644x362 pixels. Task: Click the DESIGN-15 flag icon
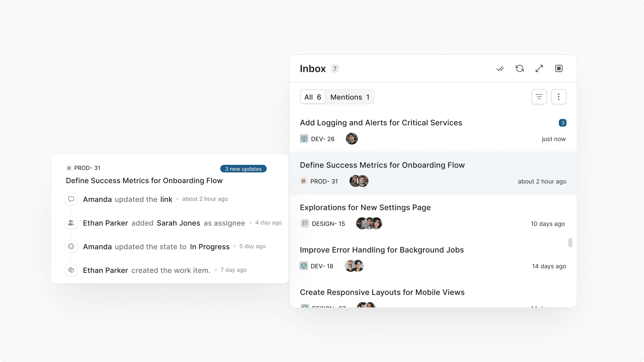[304, 223]
